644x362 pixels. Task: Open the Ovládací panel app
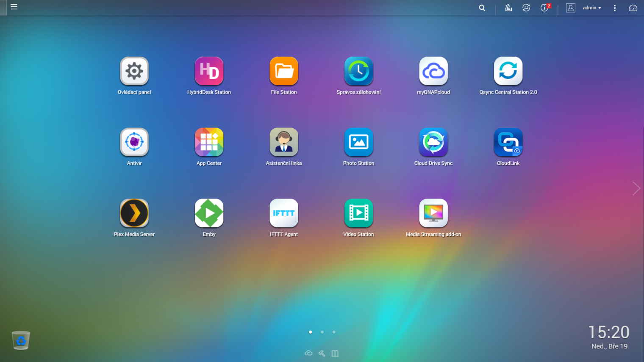(x=134, y=71)
